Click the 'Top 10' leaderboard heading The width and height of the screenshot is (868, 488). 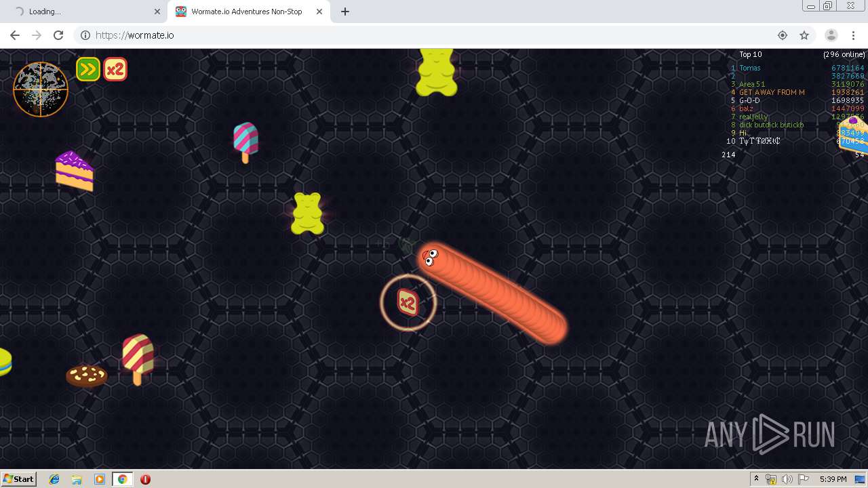pyautogui.click(x=750, y=54)
